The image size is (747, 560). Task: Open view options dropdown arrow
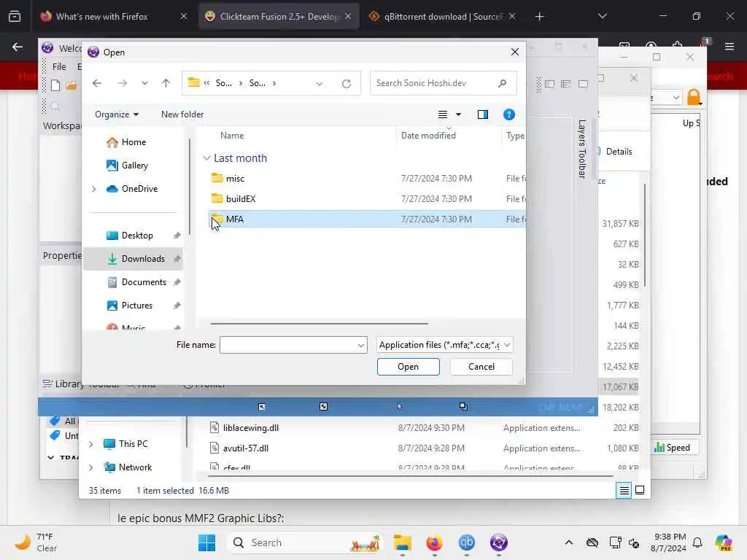point(458,114)
